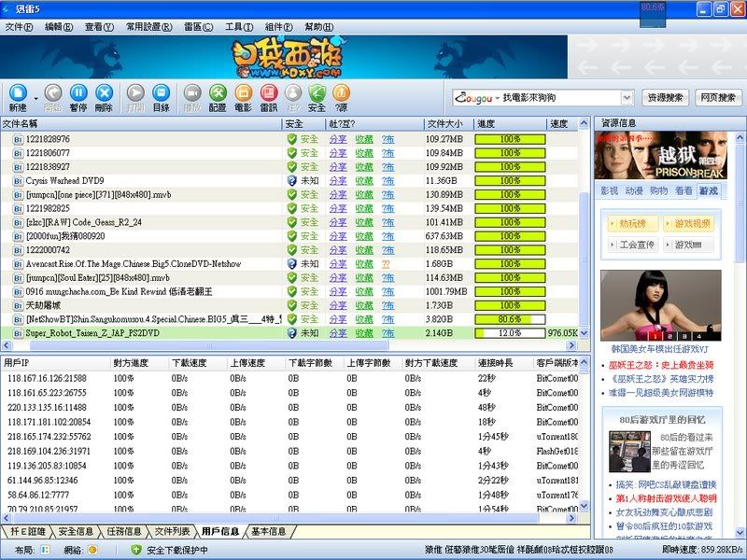
Task: Click the 安全 (Security) toolbar icon
Action: point(317,93)
